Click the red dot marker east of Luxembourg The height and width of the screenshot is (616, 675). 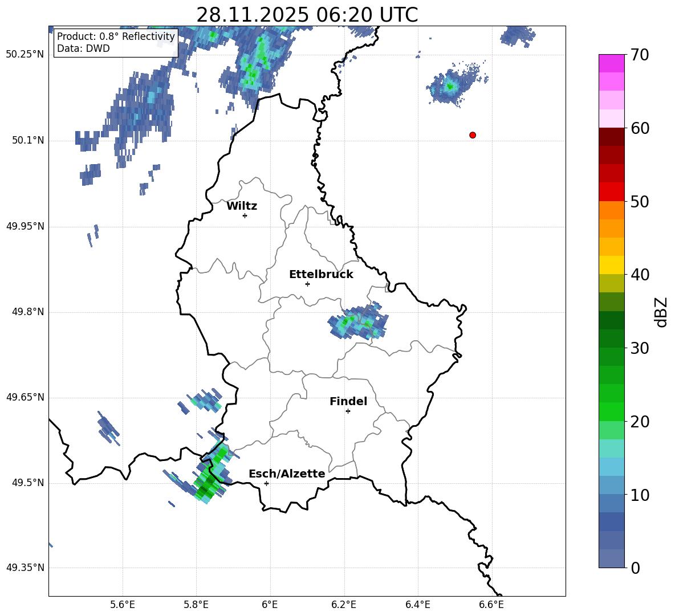coord(472,135)
